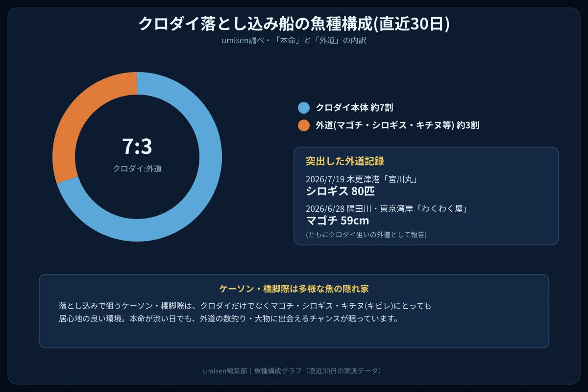Click the record シロギス 80匹

(340, 191)
